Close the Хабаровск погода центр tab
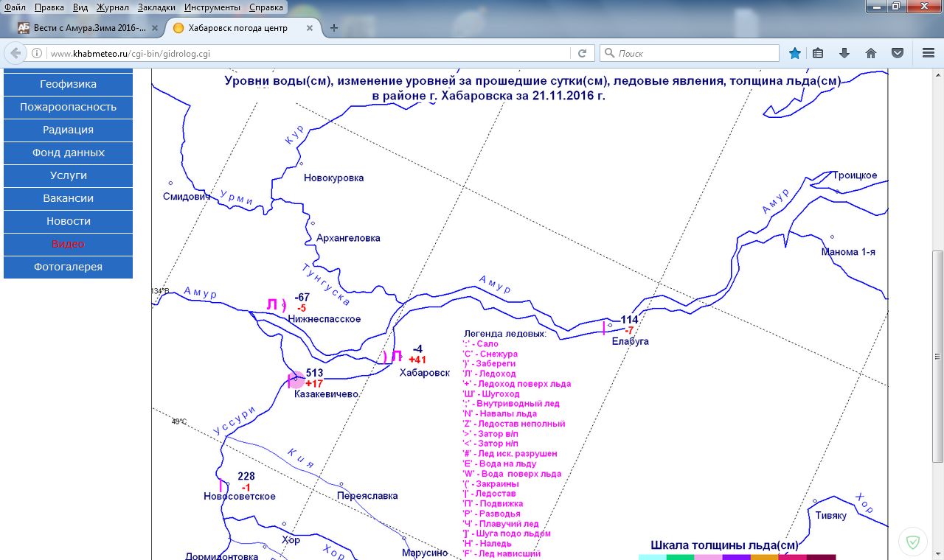The width and height of the screenshot is (944, 560). click(308, 28)
